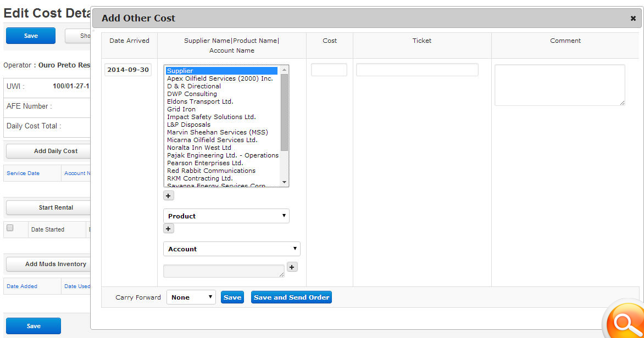Screen dimensions: 644x338
Task: Select DWP Consulting in the list
Action: coord(192,94)
